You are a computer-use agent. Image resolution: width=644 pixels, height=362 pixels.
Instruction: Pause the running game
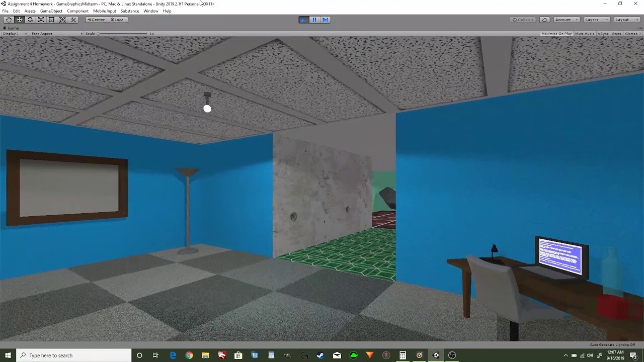tap(314, 20)
